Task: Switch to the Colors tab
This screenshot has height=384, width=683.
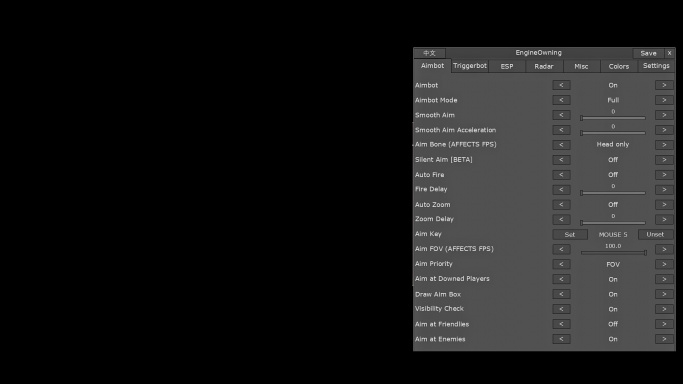Action: coord(619,66)
